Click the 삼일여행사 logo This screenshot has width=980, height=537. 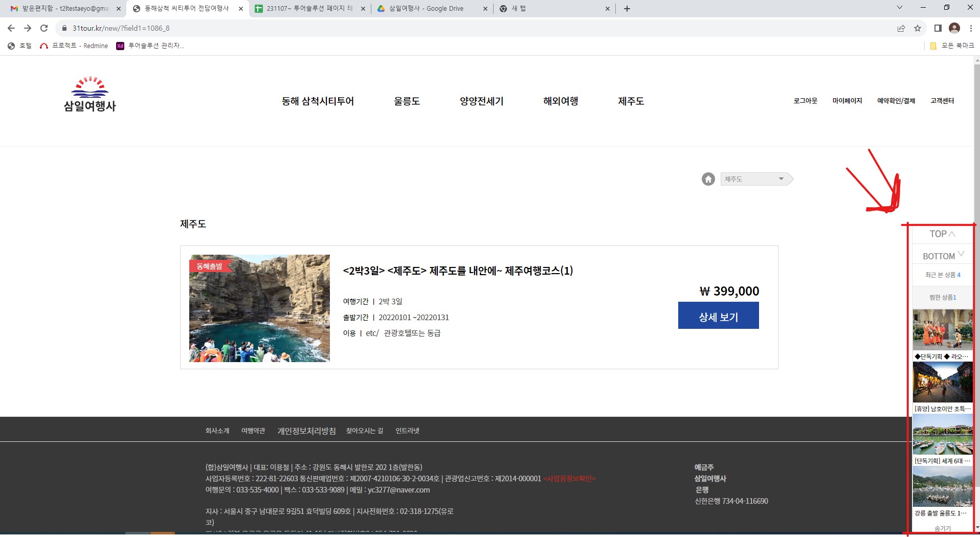coord(90,95)
